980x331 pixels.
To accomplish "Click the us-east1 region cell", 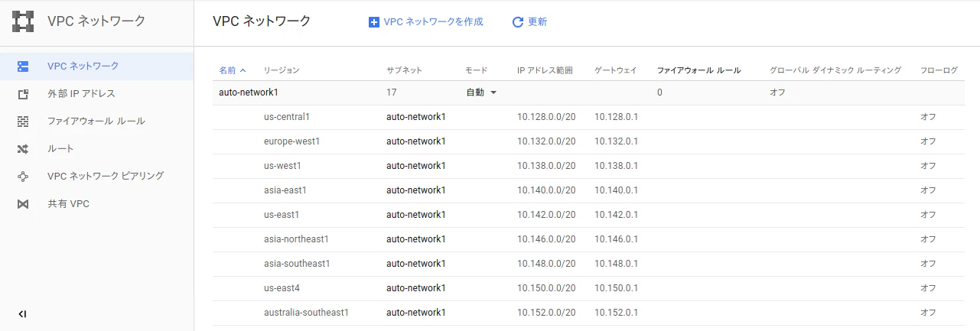I will [282, 215].
